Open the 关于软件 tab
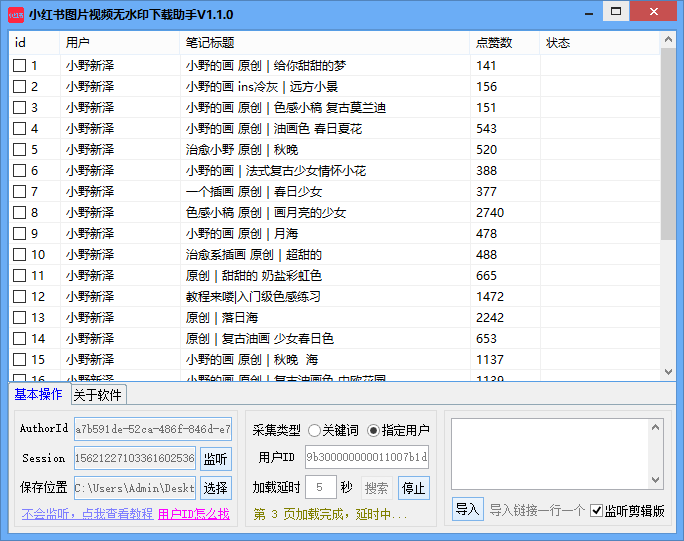The height and width of the screenshot is (541, 684). [98, 395]
